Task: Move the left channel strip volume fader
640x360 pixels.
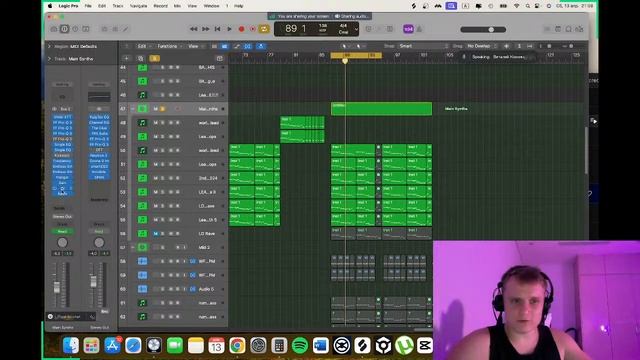Action: coord(57,287)
